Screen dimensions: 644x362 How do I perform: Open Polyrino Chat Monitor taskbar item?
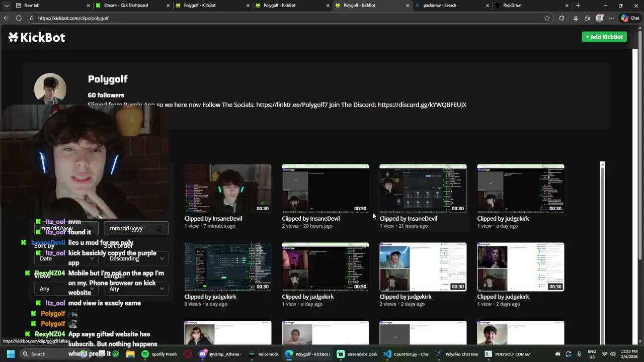457,354
